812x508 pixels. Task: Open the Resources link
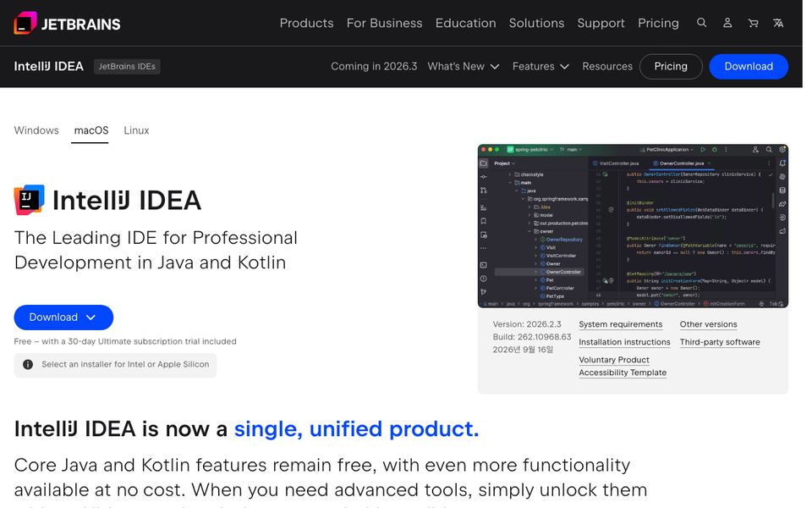(x=607, y=66)
